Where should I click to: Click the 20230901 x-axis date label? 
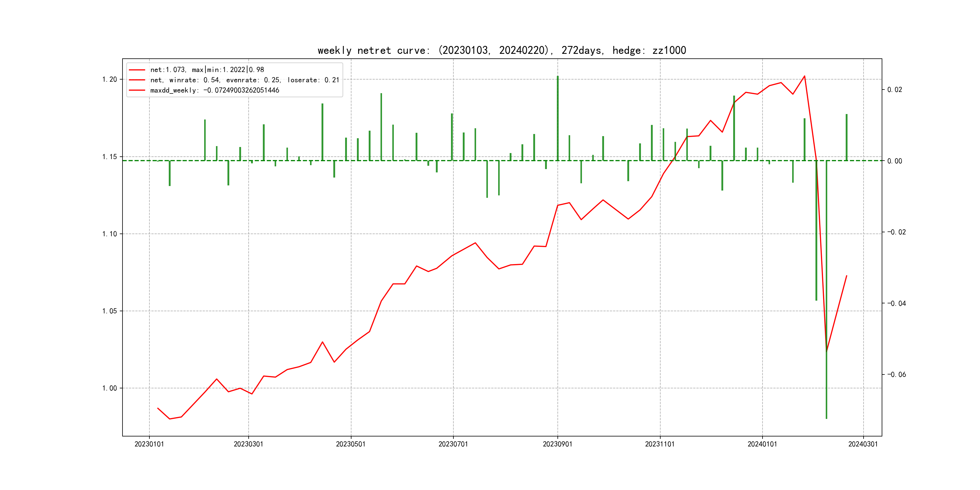click(557, 444)
